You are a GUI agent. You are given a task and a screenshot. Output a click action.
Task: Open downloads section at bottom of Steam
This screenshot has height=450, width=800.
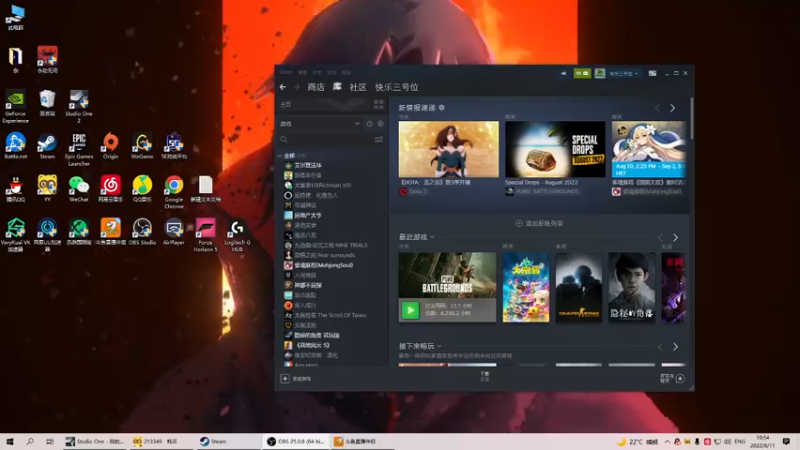pyautogui.click(x=485, y=377)
